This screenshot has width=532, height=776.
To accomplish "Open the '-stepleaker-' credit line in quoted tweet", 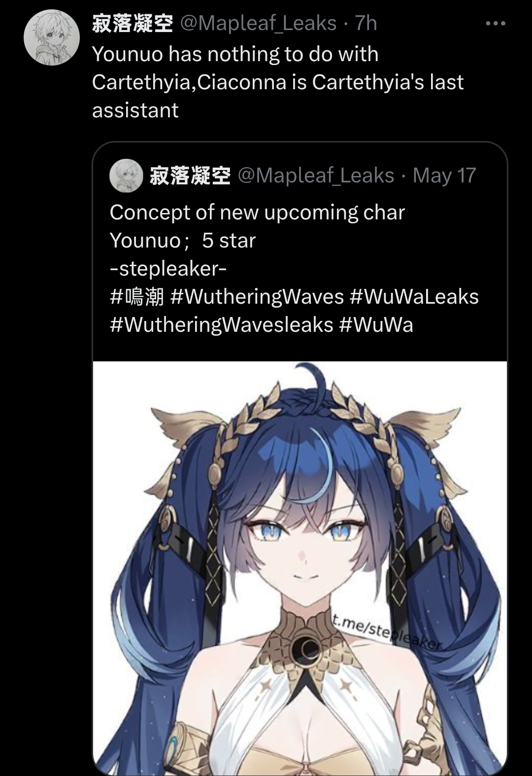I will 168,269.
